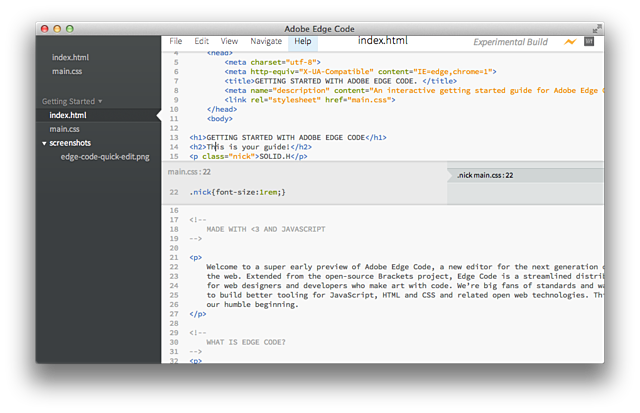Screen dimensions: 640x413
Task: Click the link rel stylesheet line 9
Action: coord(310,100)
